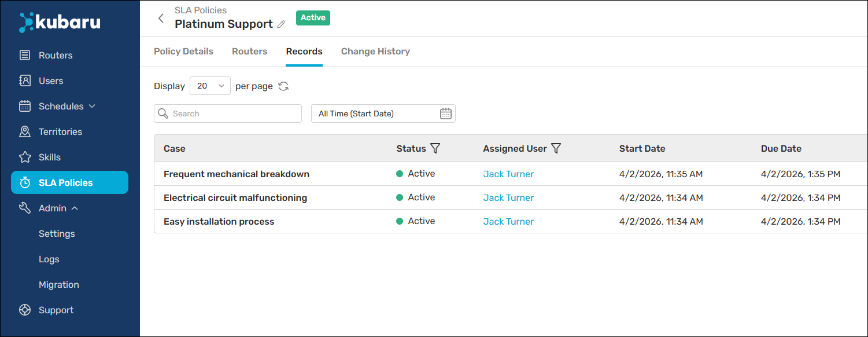Click the pencil edit icon next to Platinum Support

(281, 24)
